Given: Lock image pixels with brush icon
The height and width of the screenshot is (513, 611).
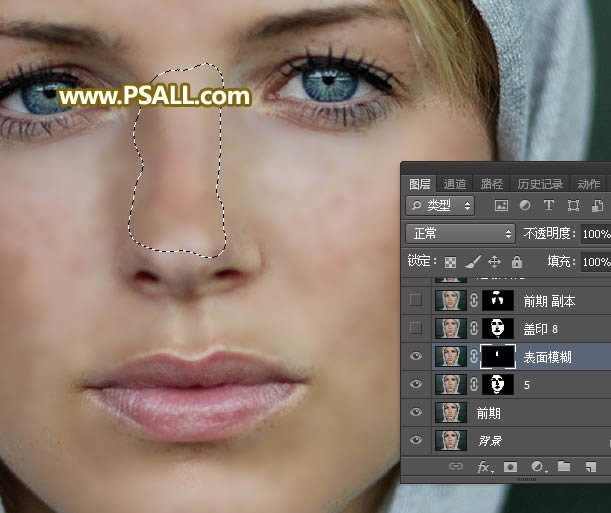Looking at the screenshot, I should point(473,261).
